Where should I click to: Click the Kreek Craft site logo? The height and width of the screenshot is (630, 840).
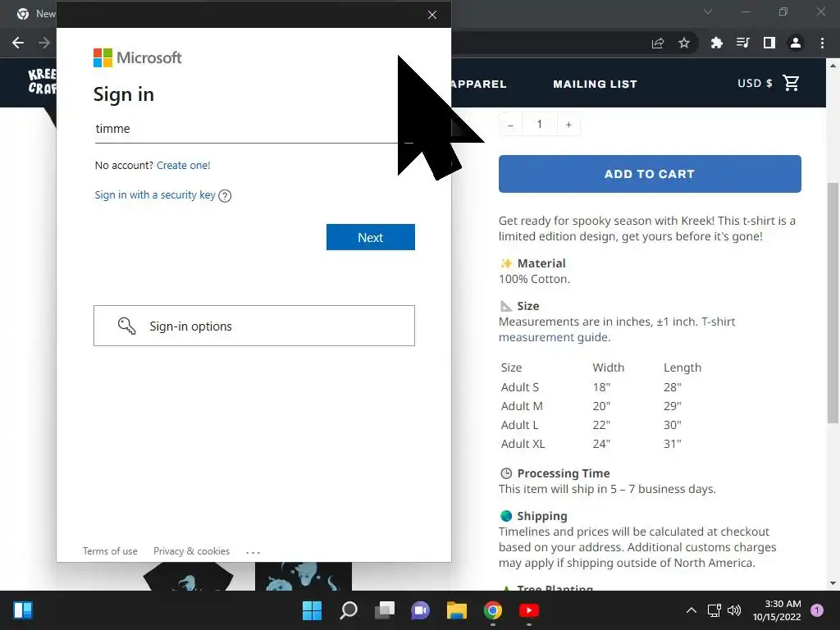(42, 81)
